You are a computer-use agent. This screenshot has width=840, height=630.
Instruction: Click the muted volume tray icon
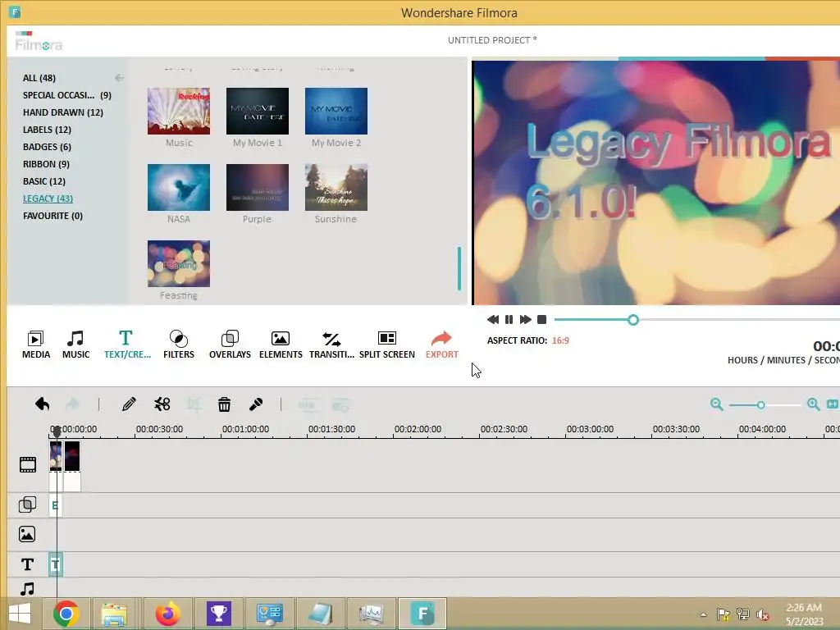[x=762, y=614]
